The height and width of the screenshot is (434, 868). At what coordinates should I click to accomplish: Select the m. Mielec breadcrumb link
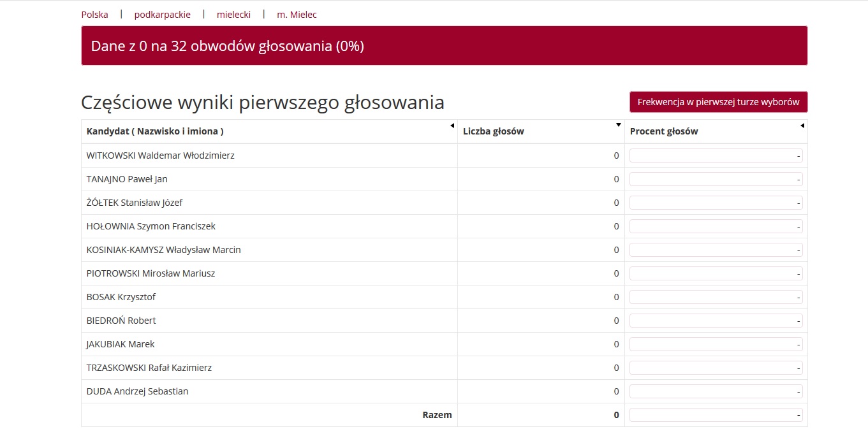[x=297, y=15]
